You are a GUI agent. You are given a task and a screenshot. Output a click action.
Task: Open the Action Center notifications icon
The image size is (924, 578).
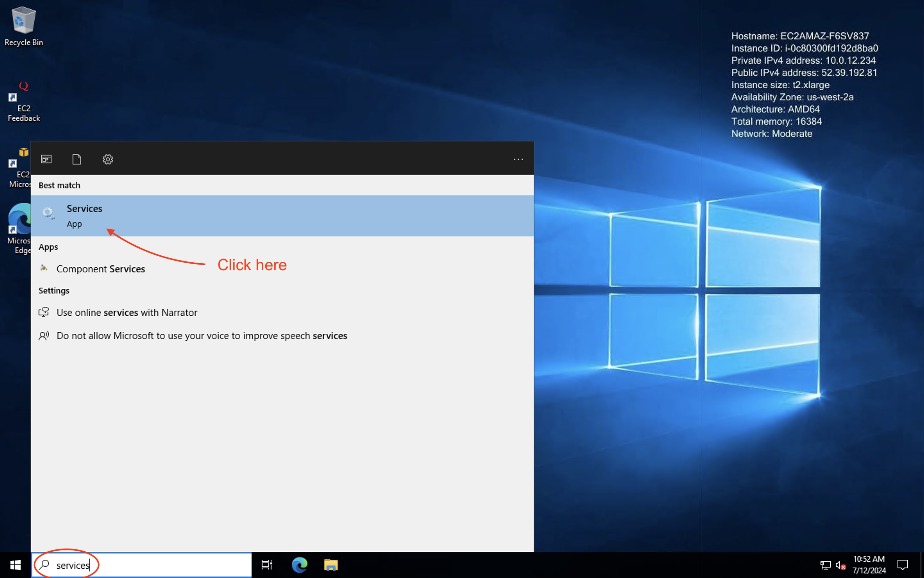tap(903, 565)
